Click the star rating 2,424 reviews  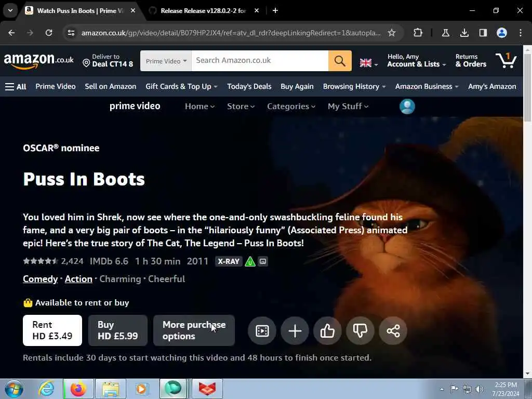(x=53, y=261)
